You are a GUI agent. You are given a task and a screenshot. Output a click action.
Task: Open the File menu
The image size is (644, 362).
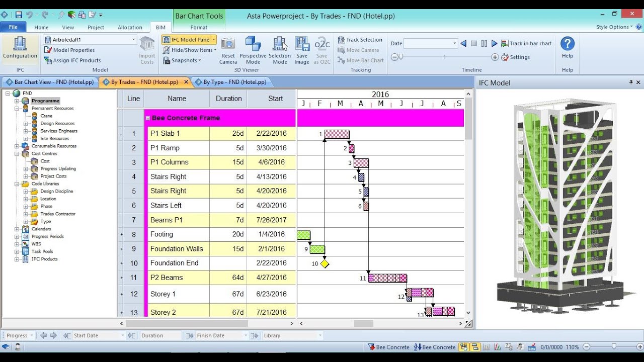(x=13, y=27)
